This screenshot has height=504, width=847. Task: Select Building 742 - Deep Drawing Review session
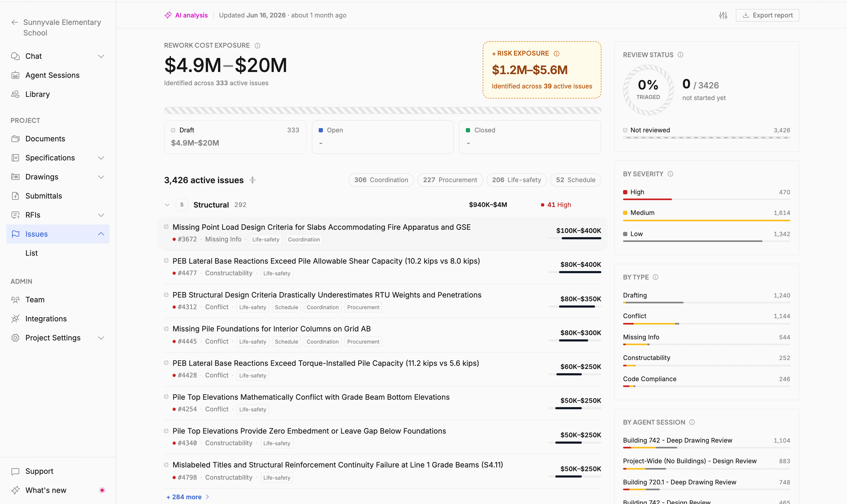tap(706, 443)
